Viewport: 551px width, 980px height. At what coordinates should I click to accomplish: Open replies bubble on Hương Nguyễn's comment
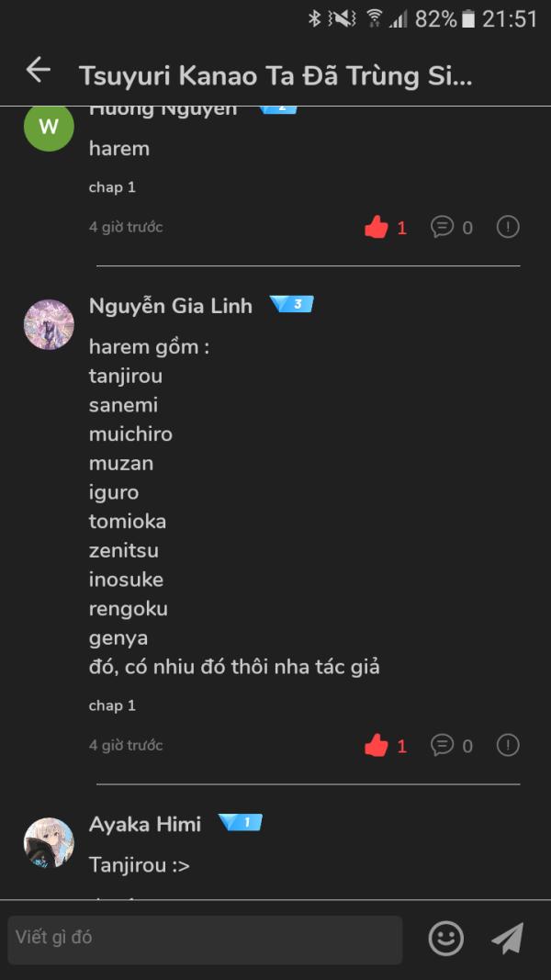pos(442,227)
